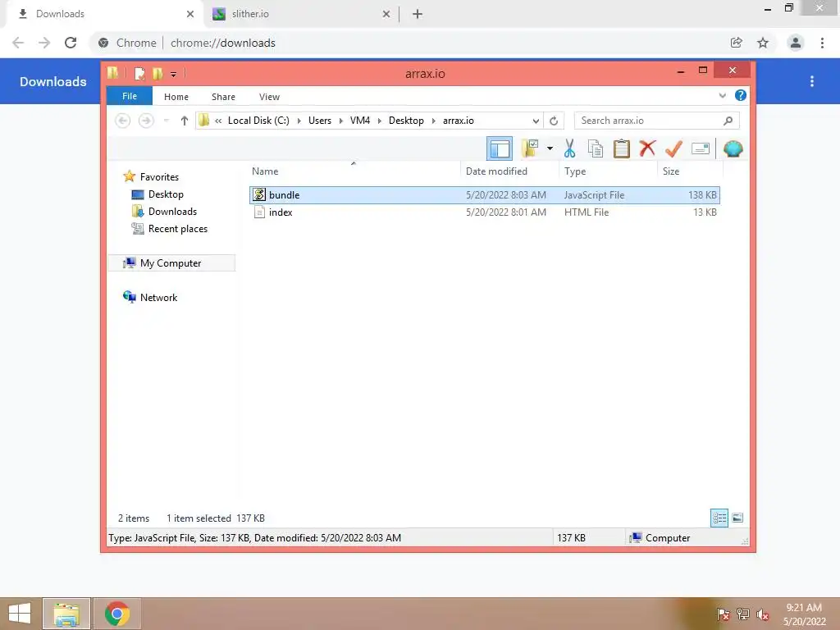The height and width of the screenshot is (630, 840).
Task: Click the Search arrax.io field
Action: pos(657,121)
